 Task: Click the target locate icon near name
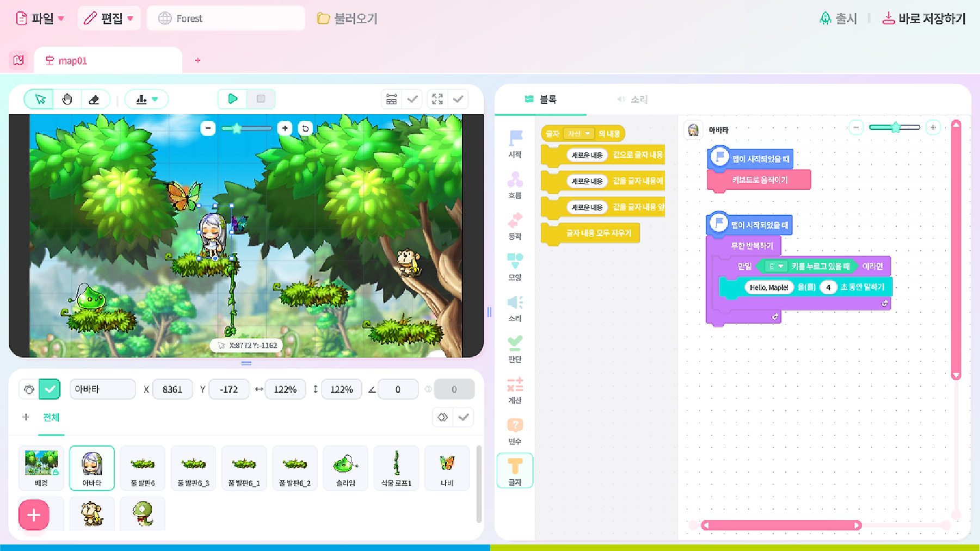click(x=29, y=389)
